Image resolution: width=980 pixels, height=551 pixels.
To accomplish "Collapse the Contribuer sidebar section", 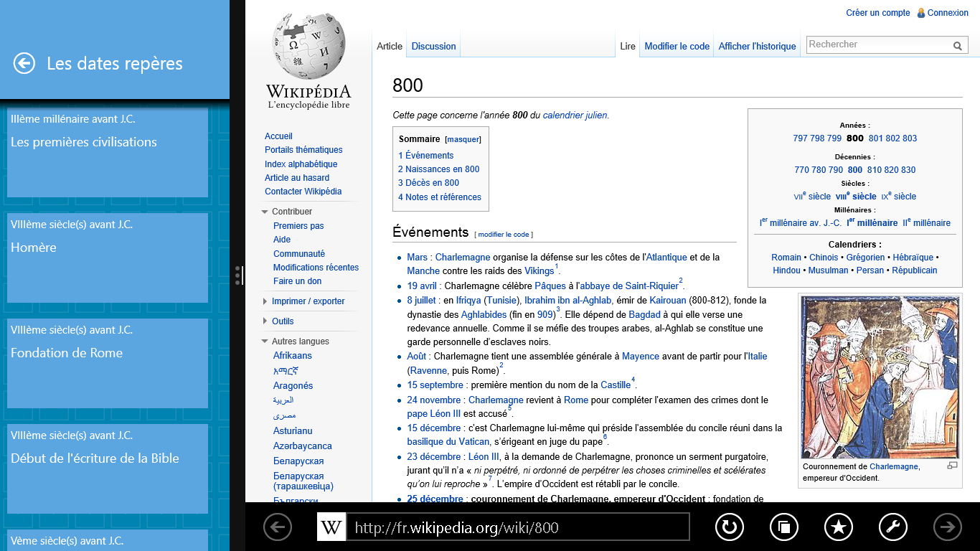I will point(265,212).
